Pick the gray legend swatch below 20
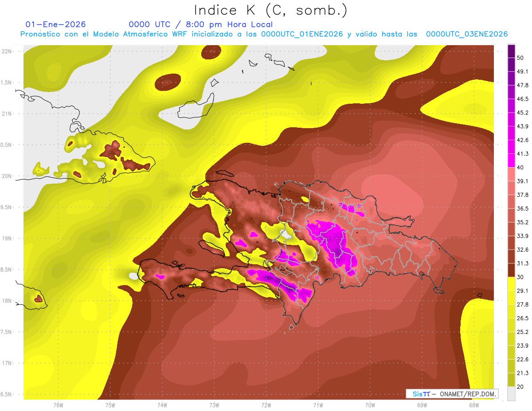The width and height of the screenshot is (532, 411). [x=511, y=393]
